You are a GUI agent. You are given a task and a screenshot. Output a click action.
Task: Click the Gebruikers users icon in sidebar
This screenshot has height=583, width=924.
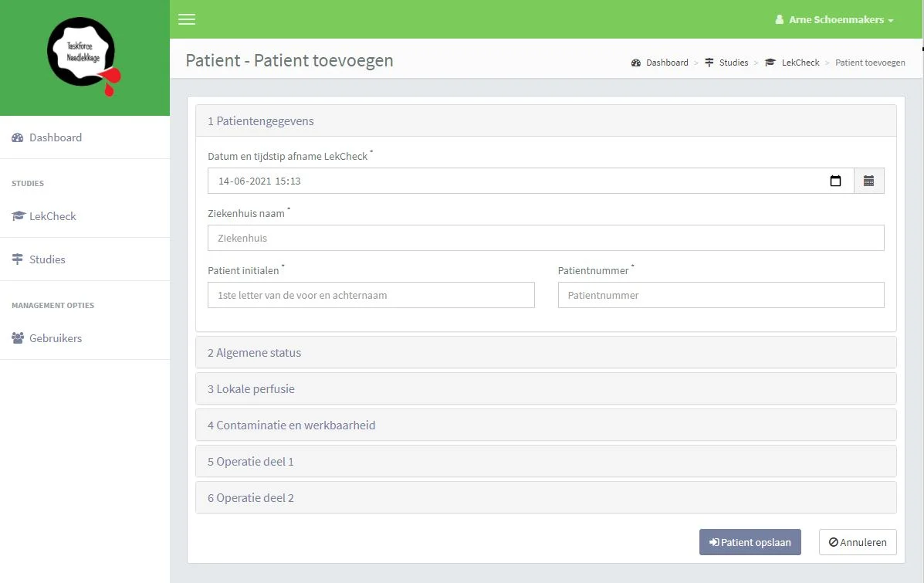(18, 338)
